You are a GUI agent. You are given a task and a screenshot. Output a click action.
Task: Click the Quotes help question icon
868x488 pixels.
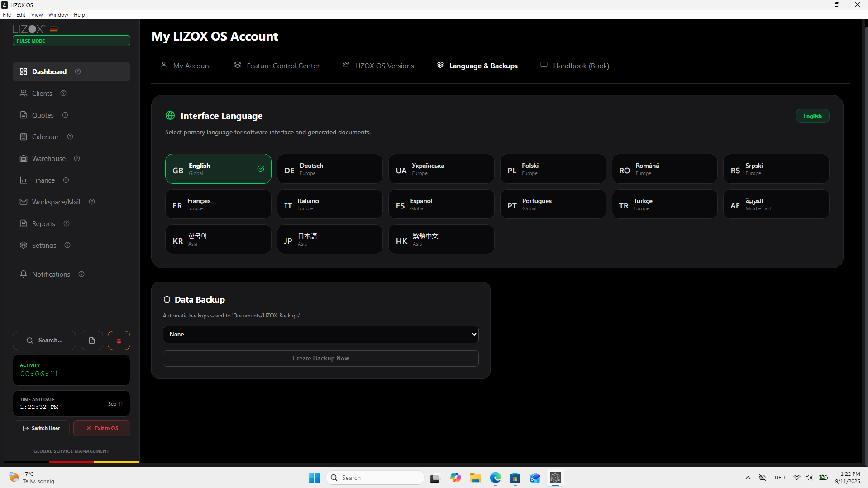65,115
